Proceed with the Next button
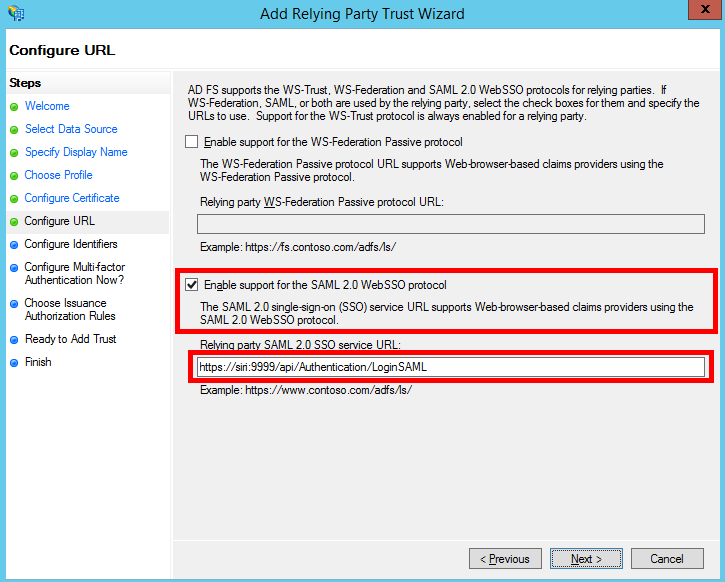725x582 pixels. (586, 558)
